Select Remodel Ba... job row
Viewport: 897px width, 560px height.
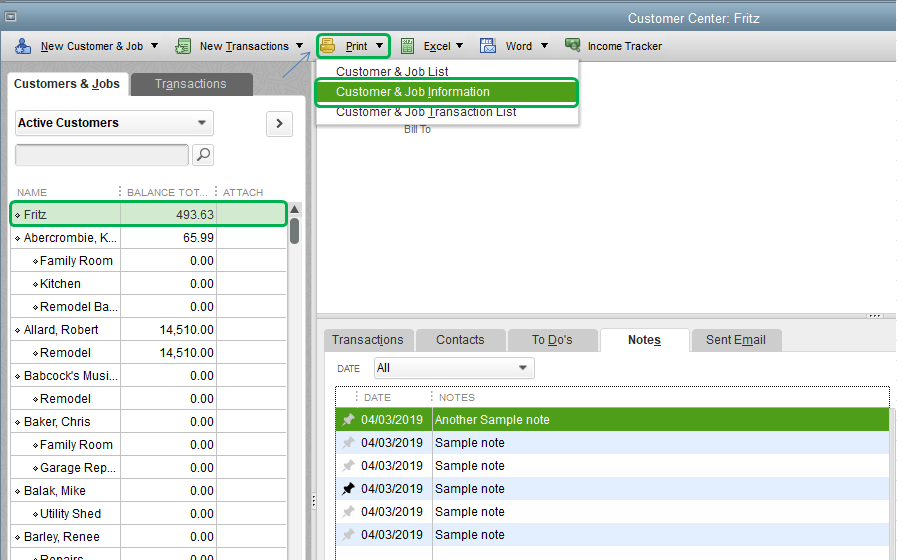pyautogui.click(x=149, y=307)
